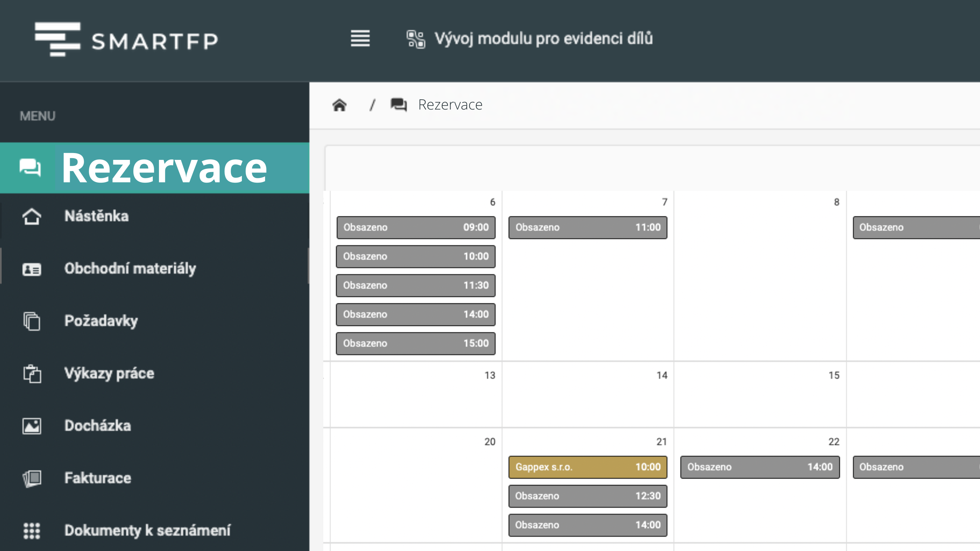This screenshot has height=551, width=980.
Task: Click the home icon in breadcrumb
Action: point(339,105)
